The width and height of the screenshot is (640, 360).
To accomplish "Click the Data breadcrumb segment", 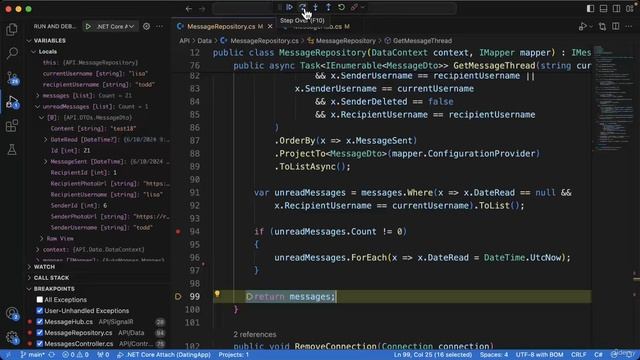I will point(204,41).
